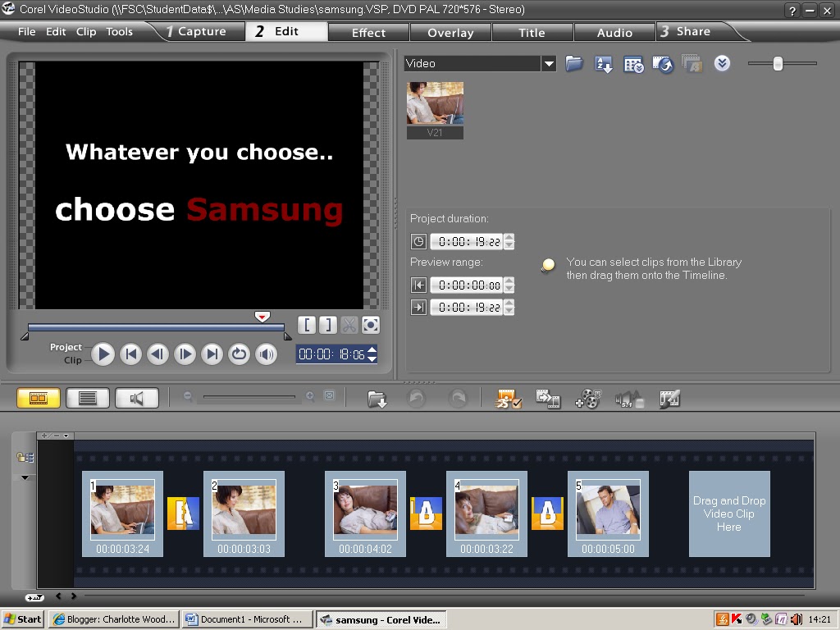
Task: Toggle Repeat playback
Action: point(239,354)
